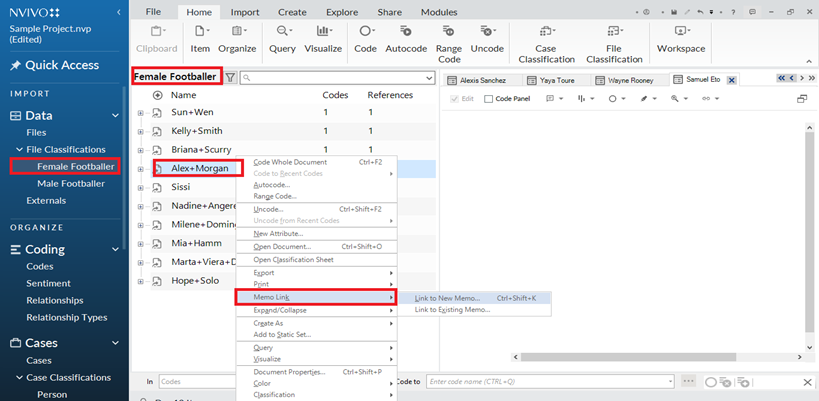
Task: Open the Item ribbon button
Action: (200, 39)
